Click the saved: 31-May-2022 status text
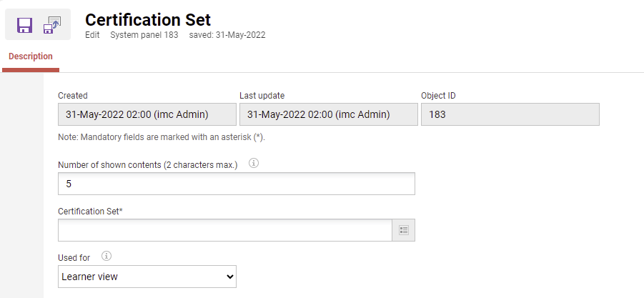The height and width of the screenshot is (298, 644). 227,35
